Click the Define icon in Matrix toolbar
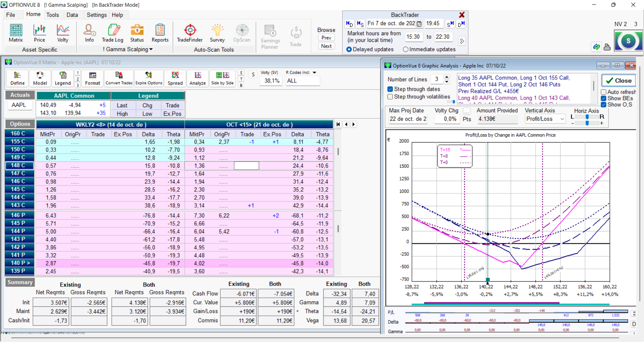The width and height of the screenshot is (644, 342). tap(17, 79)
